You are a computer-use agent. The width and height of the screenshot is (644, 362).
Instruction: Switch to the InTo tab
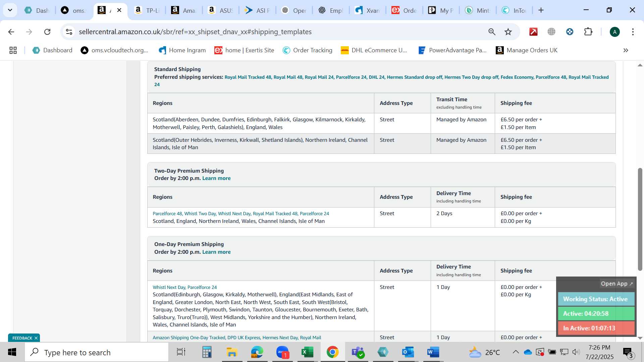click(x=514, y=10)
